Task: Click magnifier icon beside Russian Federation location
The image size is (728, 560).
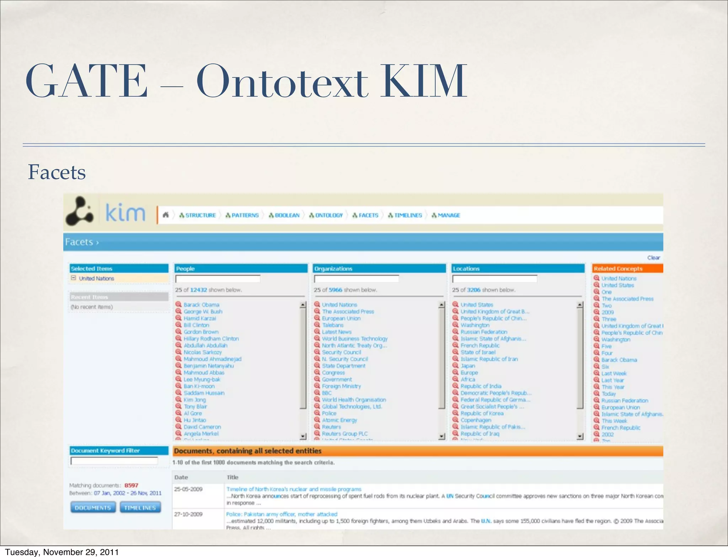Action: click(455, 332)
